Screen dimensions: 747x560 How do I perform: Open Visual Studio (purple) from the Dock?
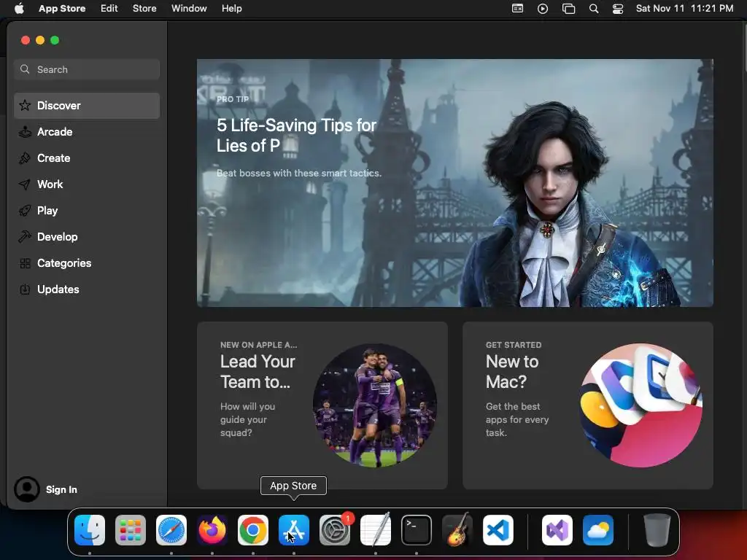tap(557, 530)
